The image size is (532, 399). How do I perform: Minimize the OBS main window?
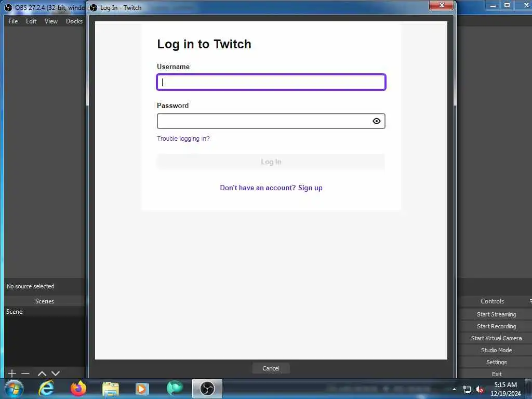click(493, 5)
